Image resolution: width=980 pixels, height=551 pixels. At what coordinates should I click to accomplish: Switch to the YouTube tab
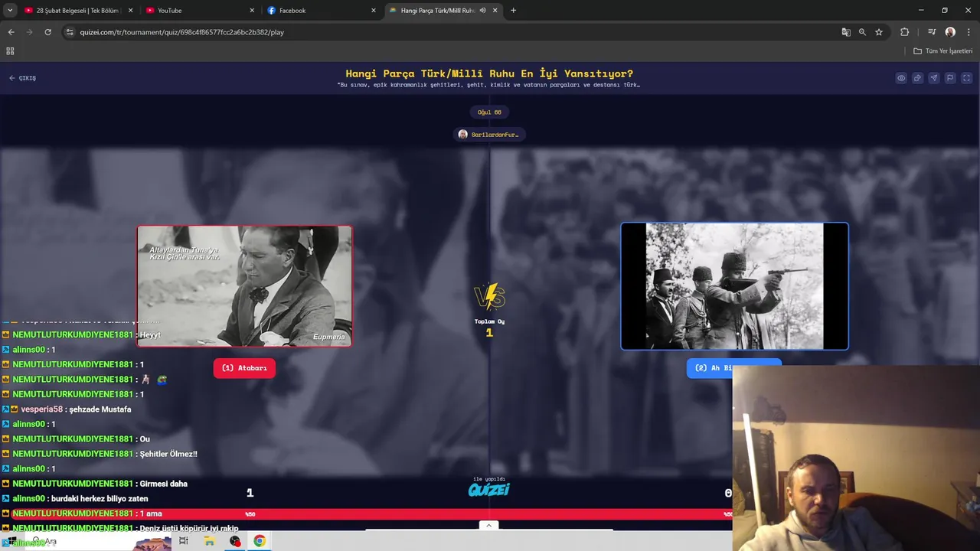point(199,10)
